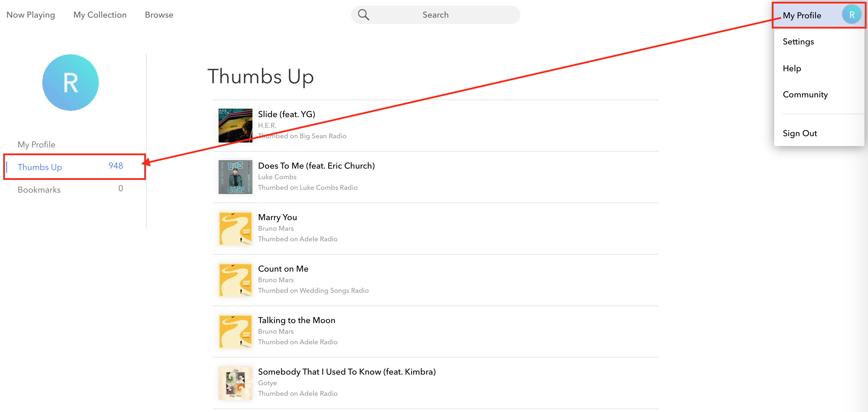Click the search magnifying glass icon
The width and height of the screenshot is (868, 412).
pyautogui.click(x=364, y=14)
